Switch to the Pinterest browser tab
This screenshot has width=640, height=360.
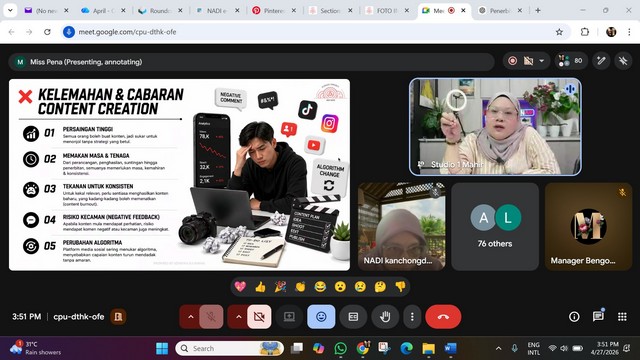[274, 11]
